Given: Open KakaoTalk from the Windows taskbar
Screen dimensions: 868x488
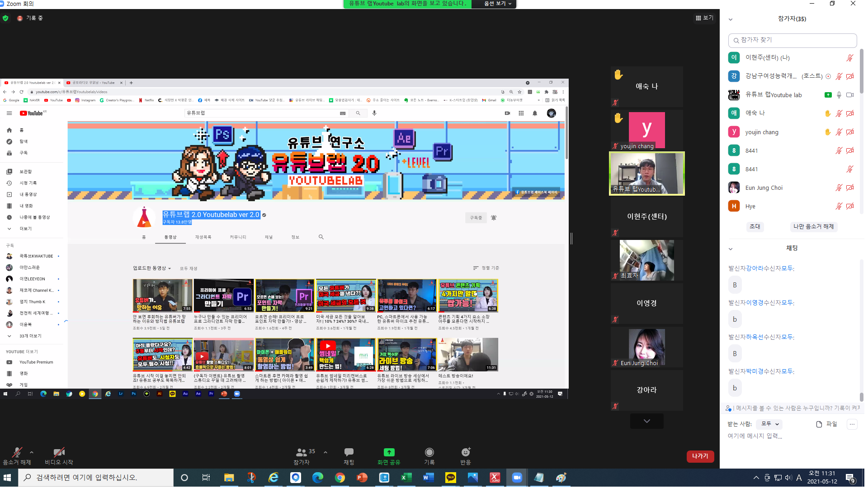Looking at the screenshot, I should [x=450, y=478].
